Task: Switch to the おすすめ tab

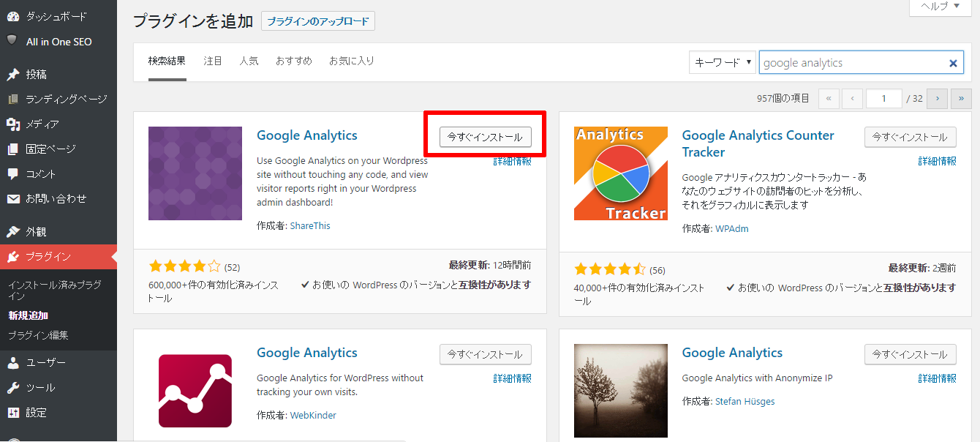Action: point(293,61)
